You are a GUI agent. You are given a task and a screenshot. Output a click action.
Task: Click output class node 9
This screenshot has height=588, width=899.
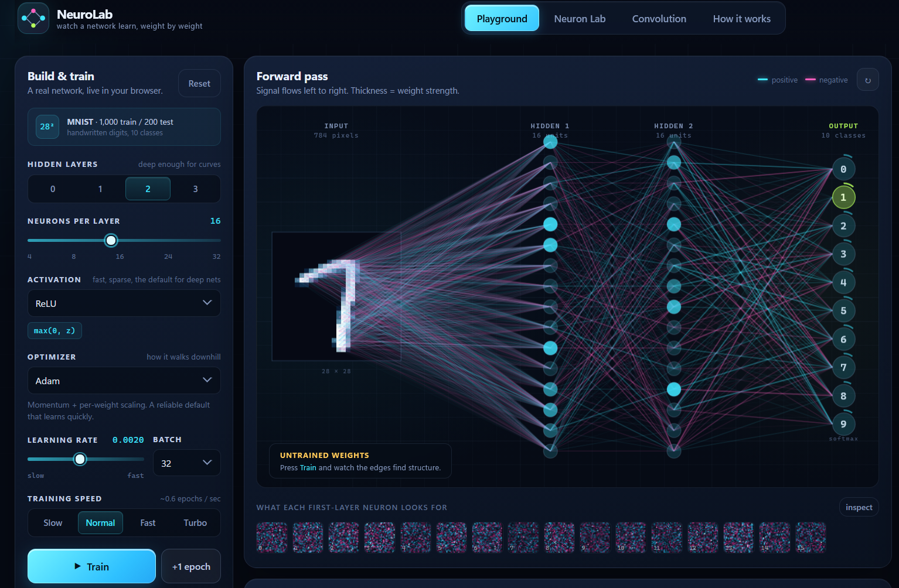pos(843,424)
